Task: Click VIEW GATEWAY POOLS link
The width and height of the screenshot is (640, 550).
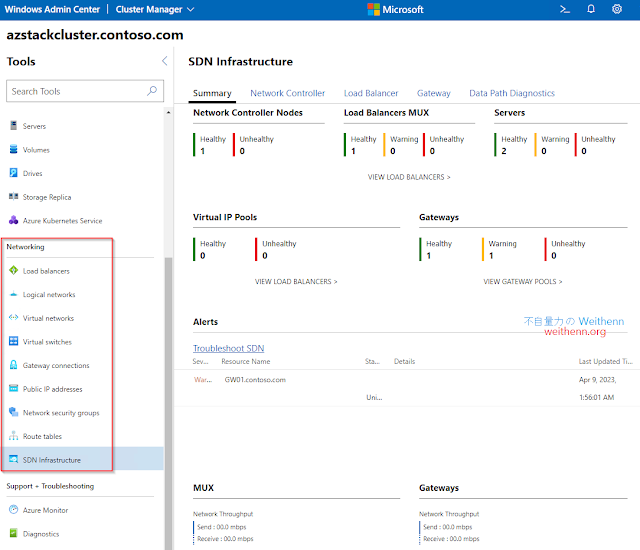Action: 523,282
